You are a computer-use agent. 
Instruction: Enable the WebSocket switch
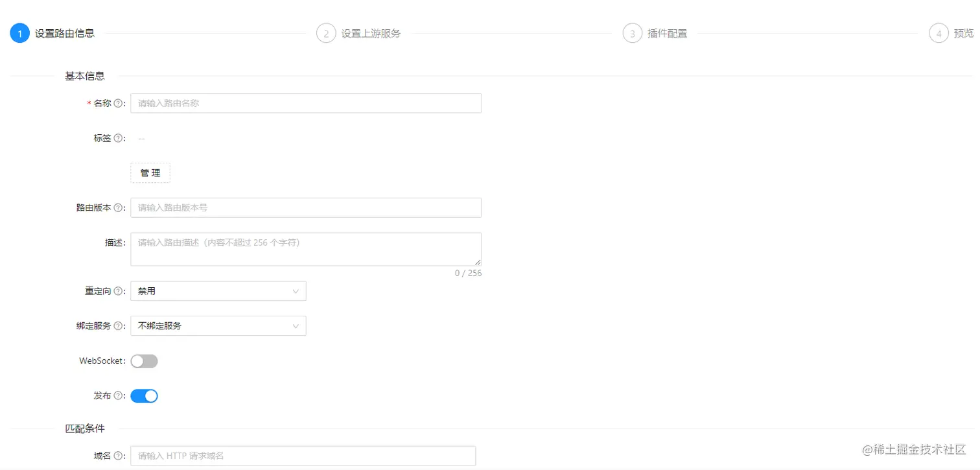tap(144, 361)
